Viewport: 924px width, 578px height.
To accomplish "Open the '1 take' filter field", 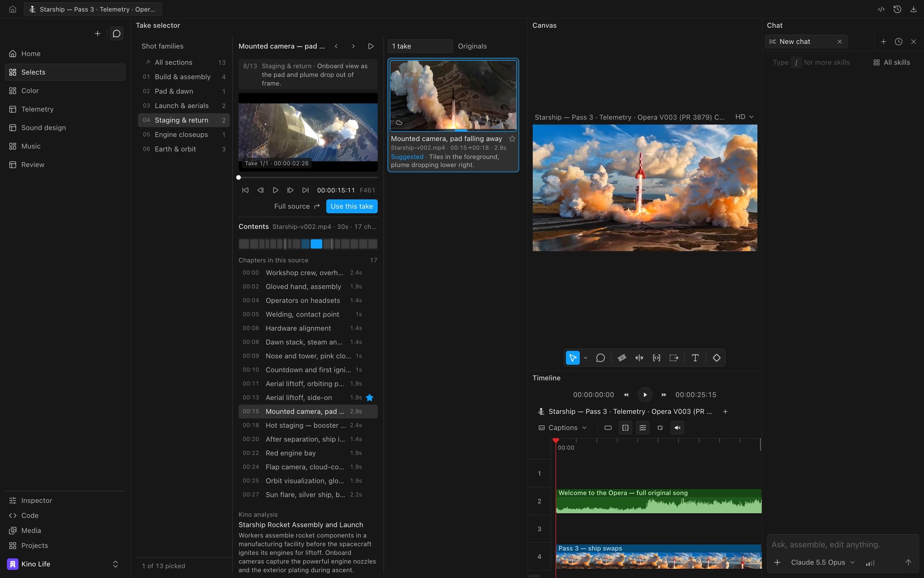I will click(420, 46).
